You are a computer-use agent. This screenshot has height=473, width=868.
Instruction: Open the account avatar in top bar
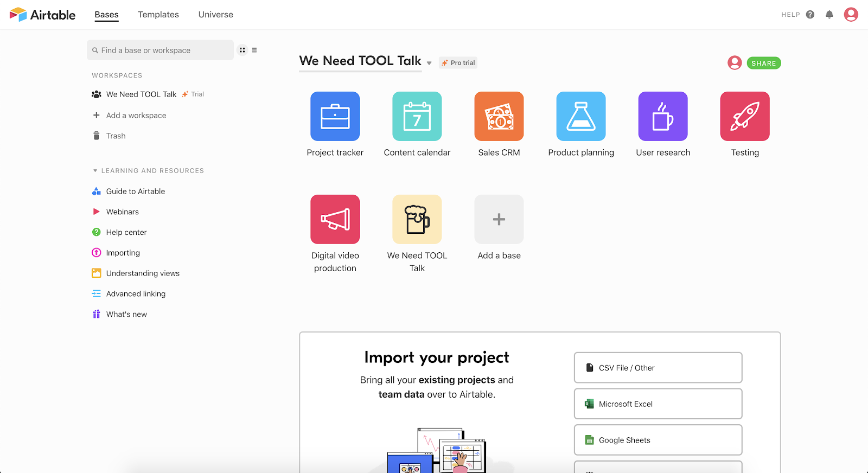(851, 15)
